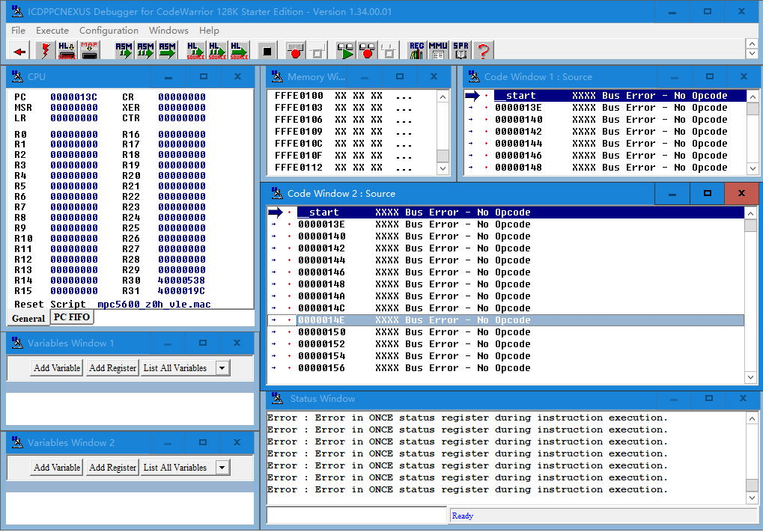Click the Add Register button
The height and width of the screenshot is (532, 763).
tap(112, 367)
